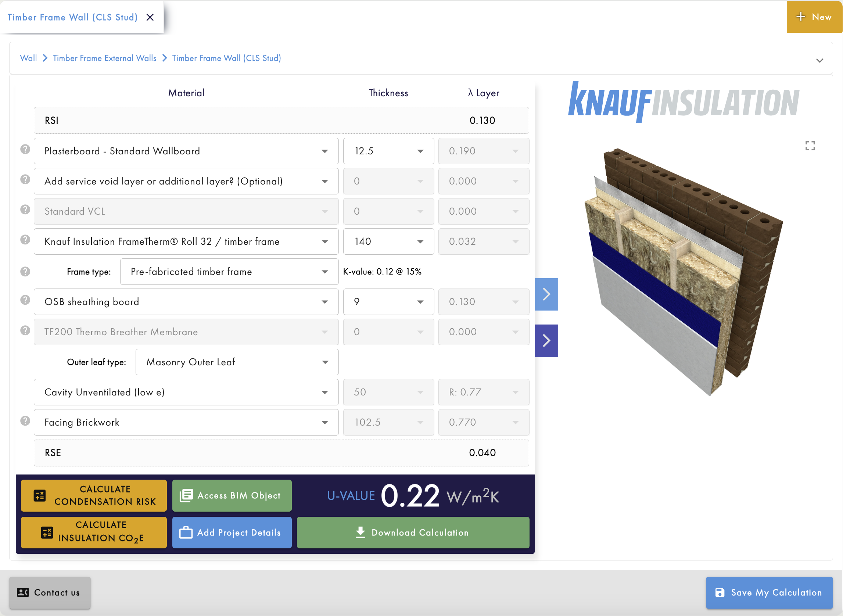
Task: Open the OSB sheathing board material dropdown
Action: (186, 302)
